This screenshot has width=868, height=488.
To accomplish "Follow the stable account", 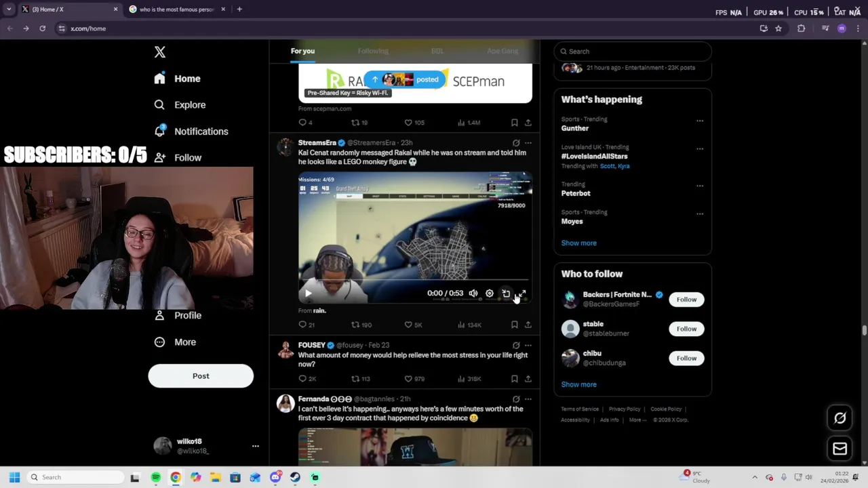I will pyautogui.click(x=686, y=329).
